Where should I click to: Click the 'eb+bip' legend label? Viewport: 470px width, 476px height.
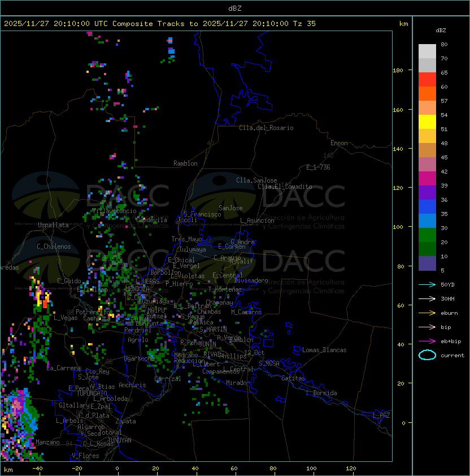pos(451,341)
